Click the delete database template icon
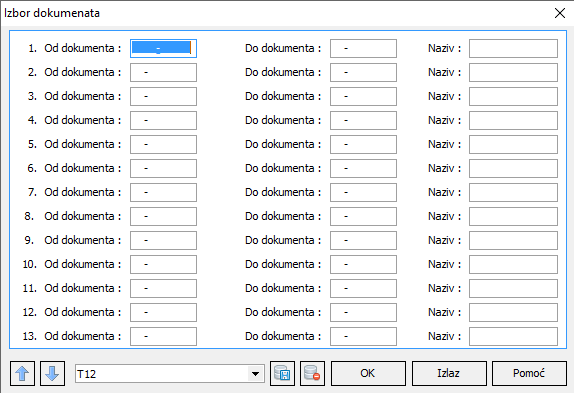Screen dimensions: 574x393 [x=312, y=373]
